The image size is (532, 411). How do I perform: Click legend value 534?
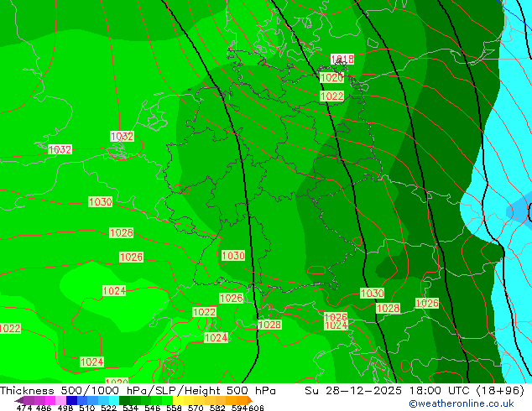(130, 408)
